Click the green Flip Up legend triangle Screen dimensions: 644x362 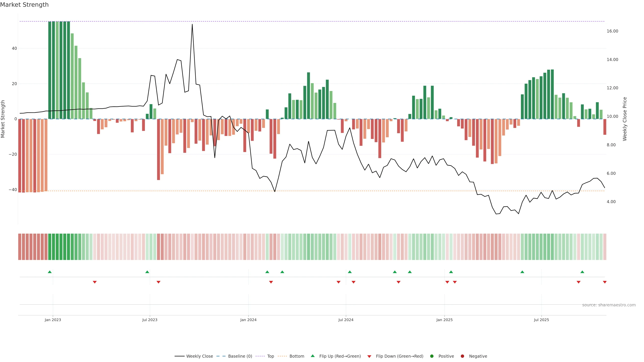pos(312,356)
